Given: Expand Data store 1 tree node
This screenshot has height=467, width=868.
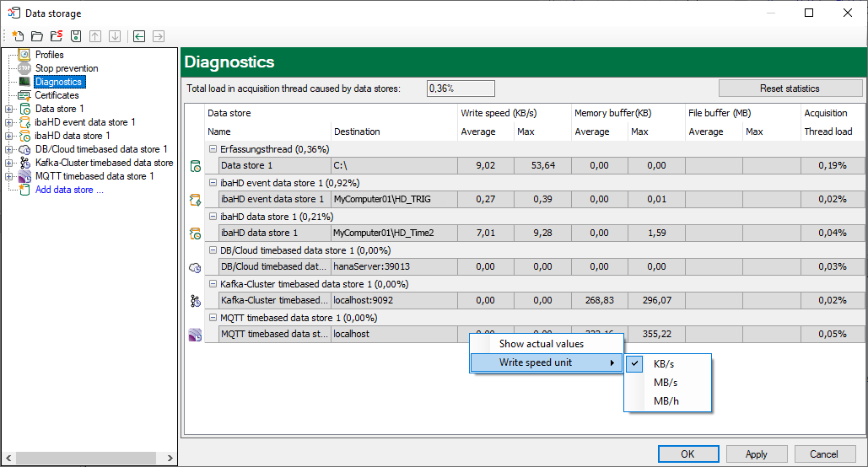Looking at the screenshot, I should click(9, 109).
